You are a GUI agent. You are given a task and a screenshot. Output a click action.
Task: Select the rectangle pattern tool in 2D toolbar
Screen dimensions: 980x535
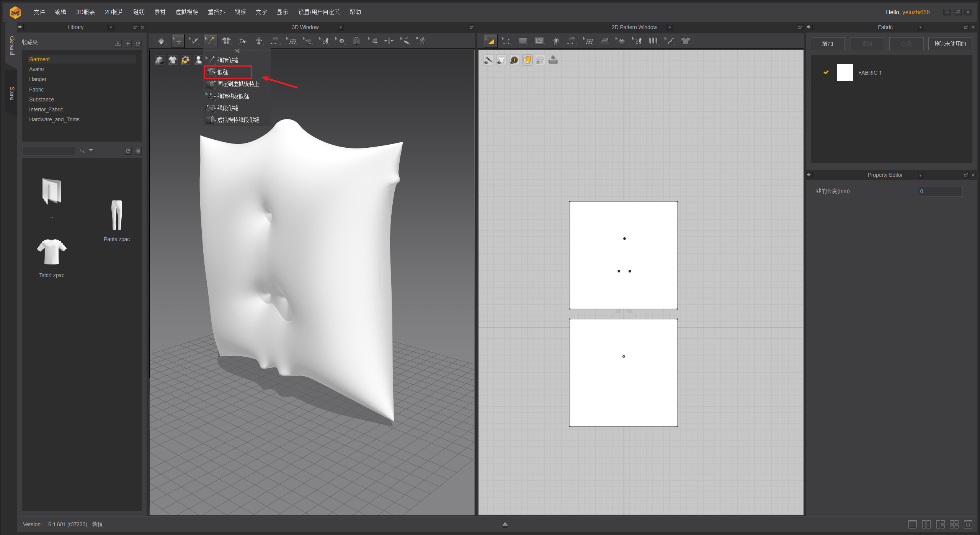(523, 41)
